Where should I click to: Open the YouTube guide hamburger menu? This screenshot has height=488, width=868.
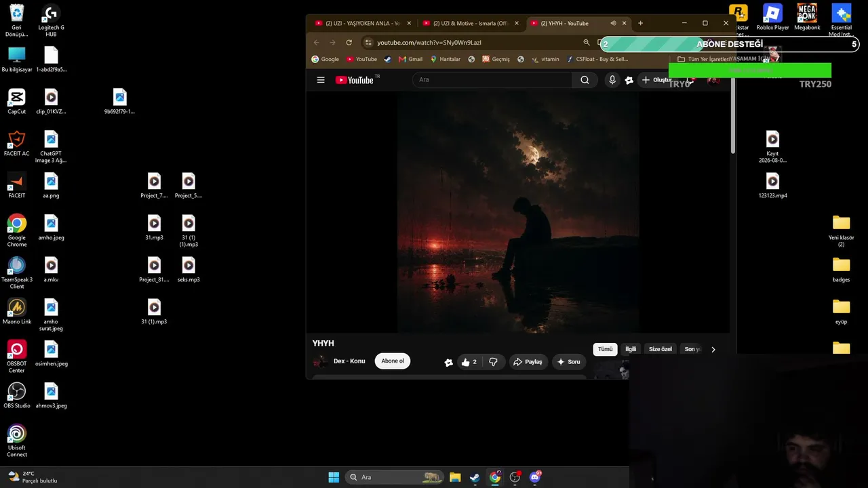tap(321, 80)
